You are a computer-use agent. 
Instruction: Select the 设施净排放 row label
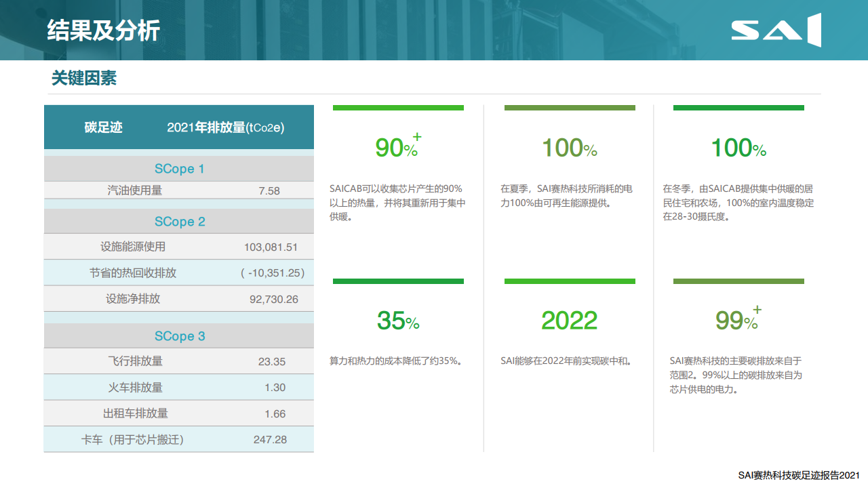click(x=133, y=298)
